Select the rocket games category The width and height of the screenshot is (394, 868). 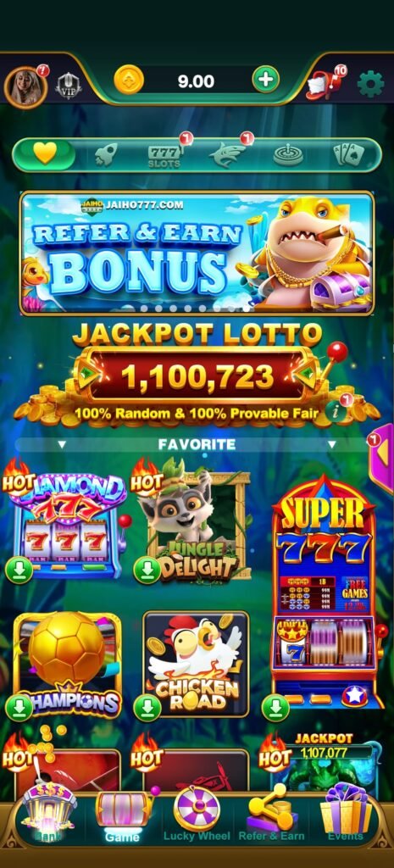tap(104, 154)
